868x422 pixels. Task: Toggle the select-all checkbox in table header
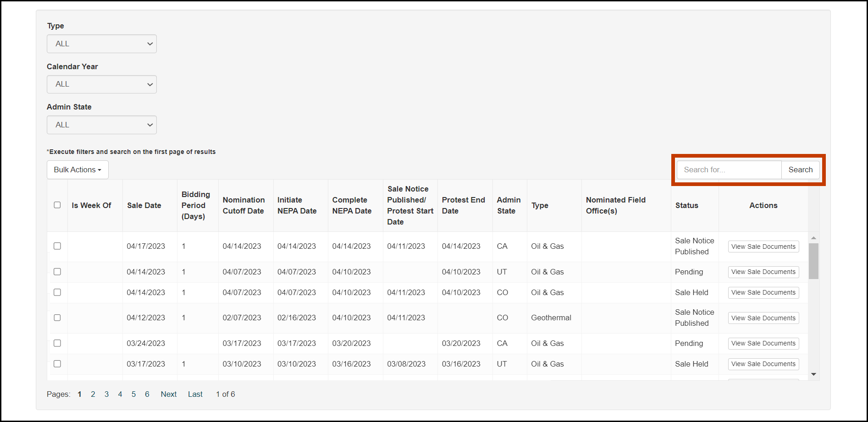57,205
